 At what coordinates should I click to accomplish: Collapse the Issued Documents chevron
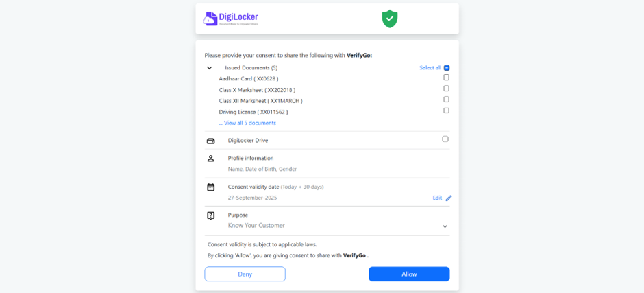[x=210, y=68]
